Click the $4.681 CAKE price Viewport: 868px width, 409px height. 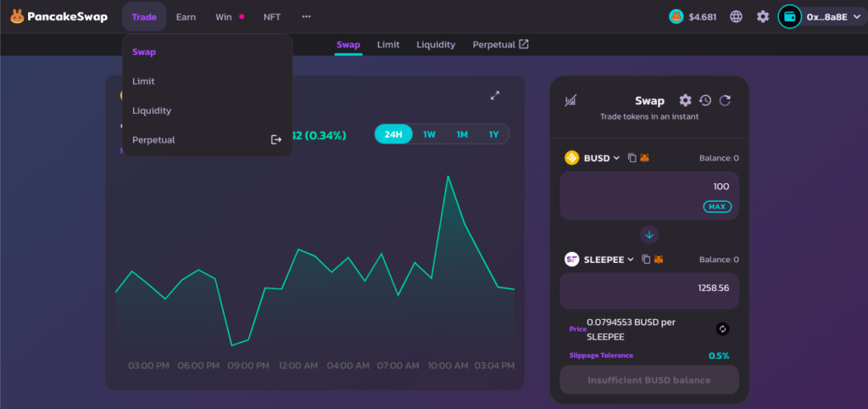[703, 17]
